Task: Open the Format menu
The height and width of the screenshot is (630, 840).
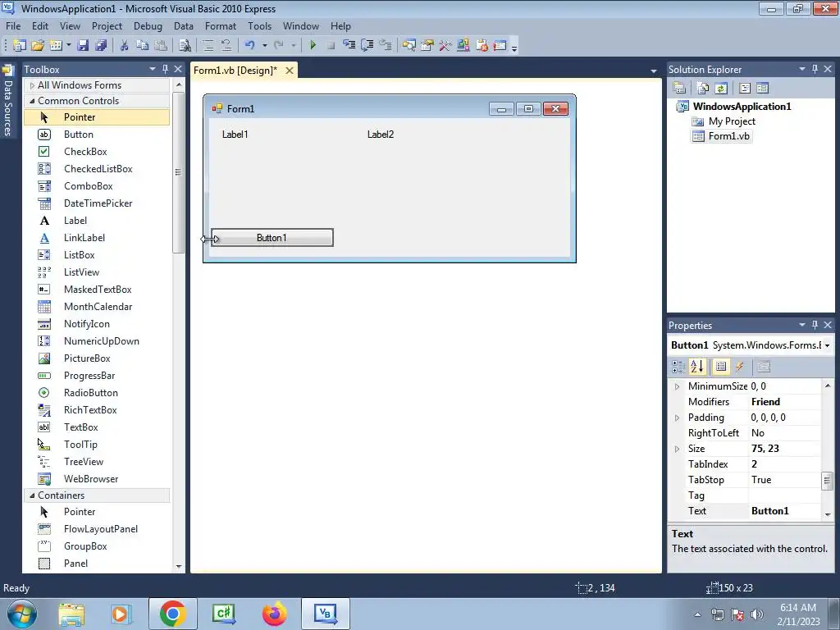Action: (220, 25)
